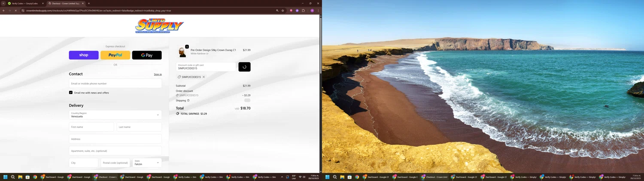Open the Chrome tab search dropdown
Image resolution: width=644 pixels, height=181 pixels.
click(3, 3)
